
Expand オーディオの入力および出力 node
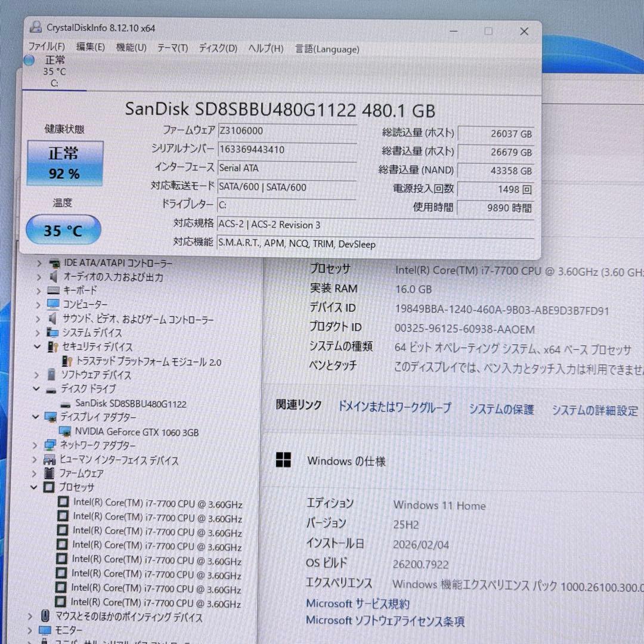(x=39, y=277)
